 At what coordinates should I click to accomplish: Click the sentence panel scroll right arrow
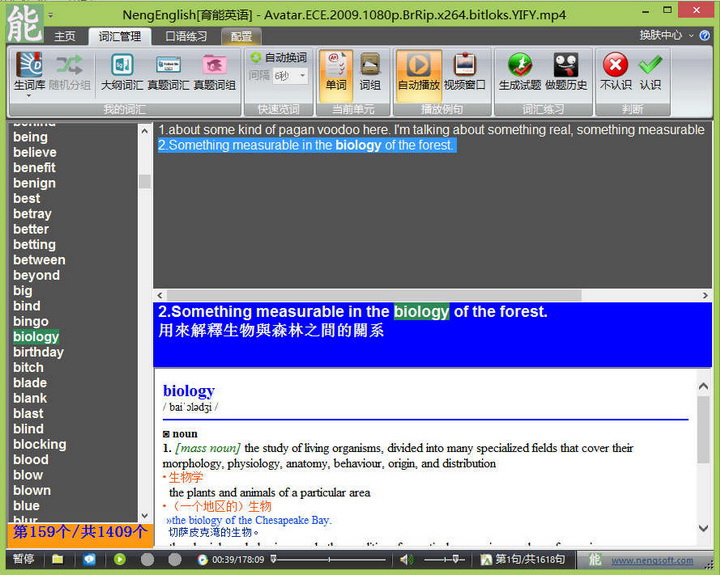click(705, 295)
